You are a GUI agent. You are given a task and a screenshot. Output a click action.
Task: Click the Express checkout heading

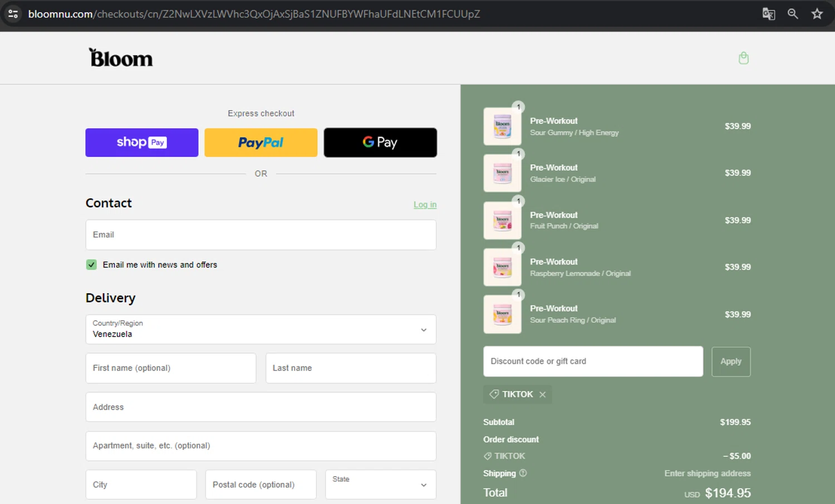coord(261,113)
